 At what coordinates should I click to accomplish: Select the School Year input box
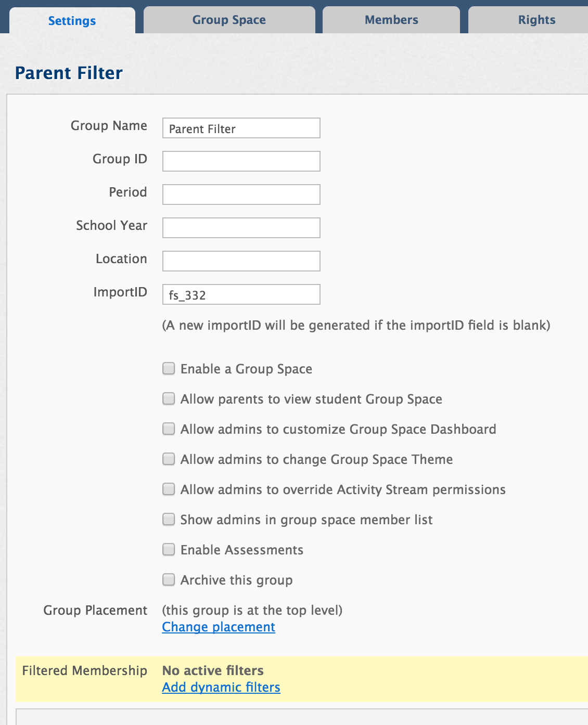[241, 228]
